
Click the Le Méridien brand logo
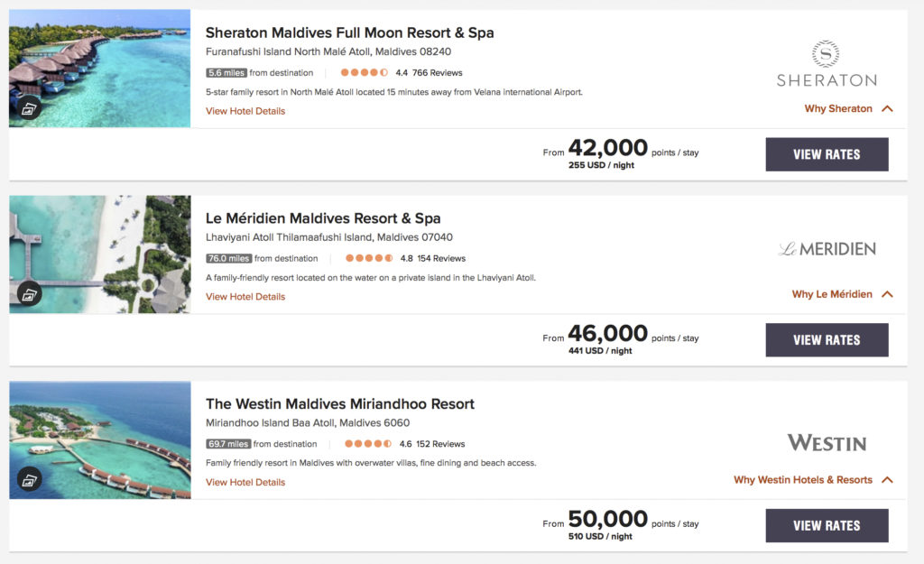coord(827,248)
